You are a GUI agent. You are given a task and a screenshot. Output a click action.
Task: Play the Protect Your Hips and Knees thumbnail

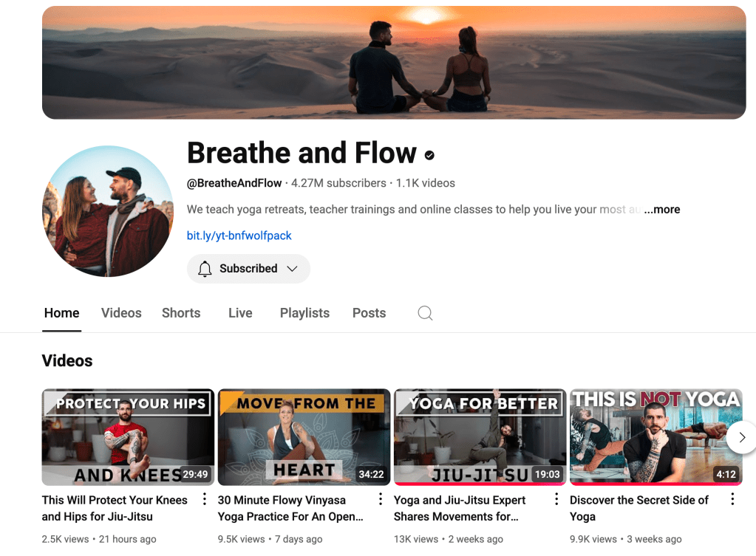[x=128, y=437]
